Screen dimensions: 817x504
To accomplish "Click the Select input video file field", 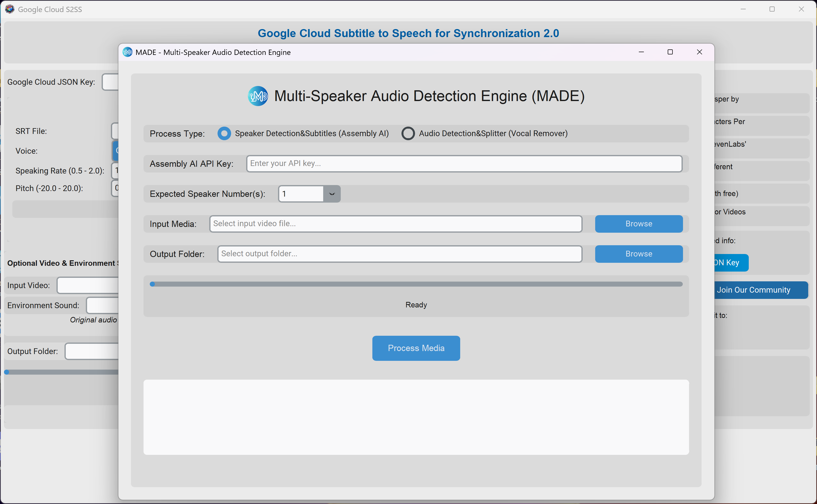I will pyautogui.click(x=395, y=224).
